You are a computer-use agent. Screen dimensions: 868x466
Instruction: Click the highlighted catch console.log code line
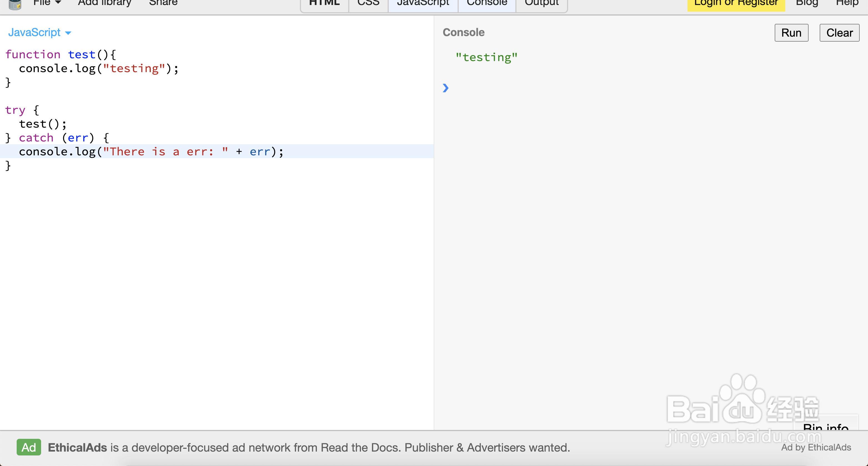click(151, 151)
